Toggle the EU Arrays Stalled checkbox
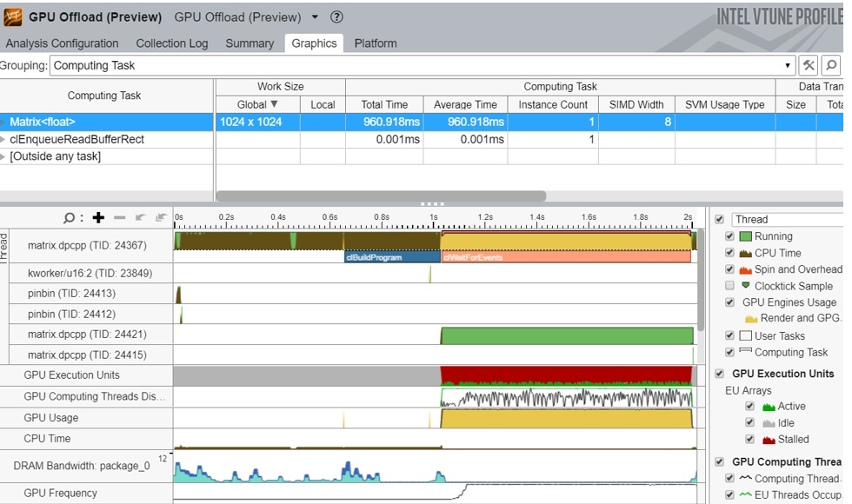852x504 pixels. [749, 440]
